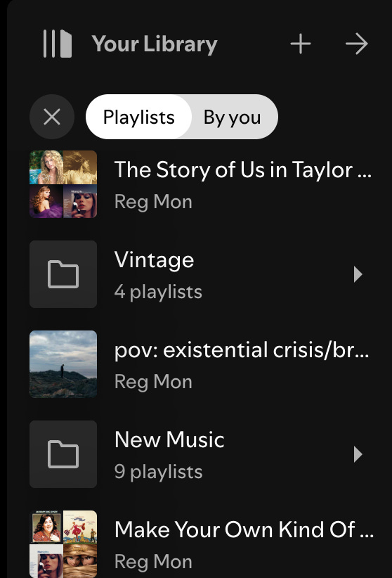Open pov: existential crisis playlist cover
This screenshot has height=578, width=392.
(x=63, y=364)
